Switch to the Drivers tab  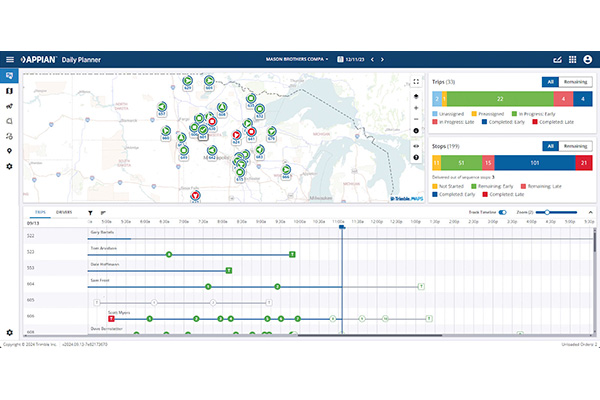(64, 212)
